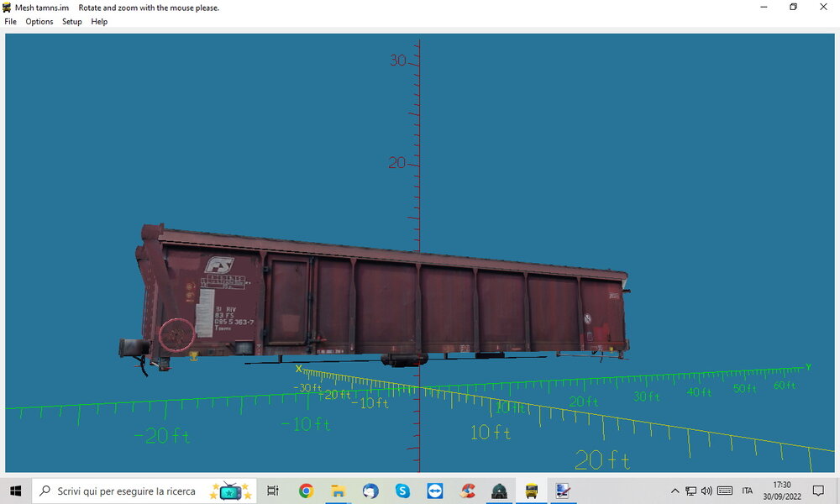Launch Google Chrome from the taskbar
The width and height of the screenshot is (840, 504).
[x=306, y=491]
